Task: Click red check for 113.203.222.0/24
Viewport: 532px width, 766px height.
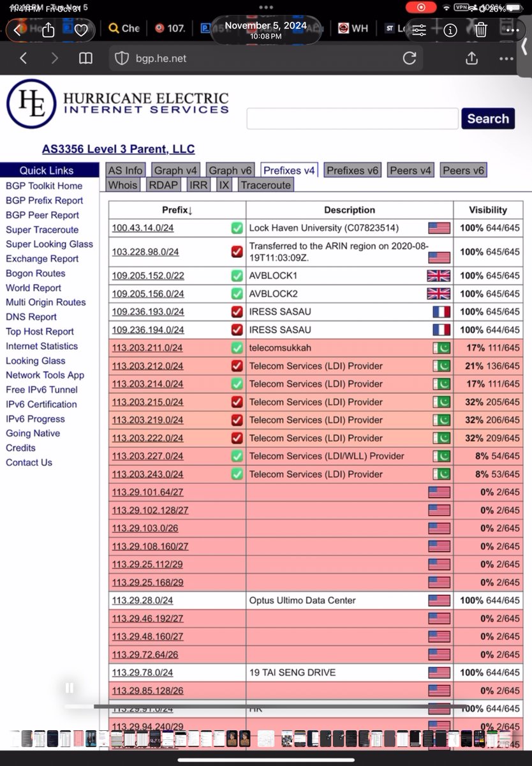Action: (237, 438)
